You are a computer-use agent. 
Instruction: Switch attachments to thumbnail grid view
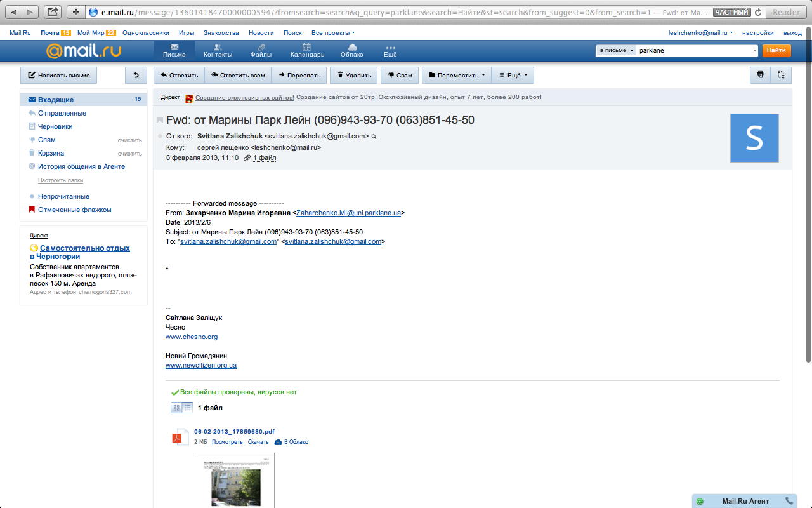pyautogui.click(x=176, y=408)
